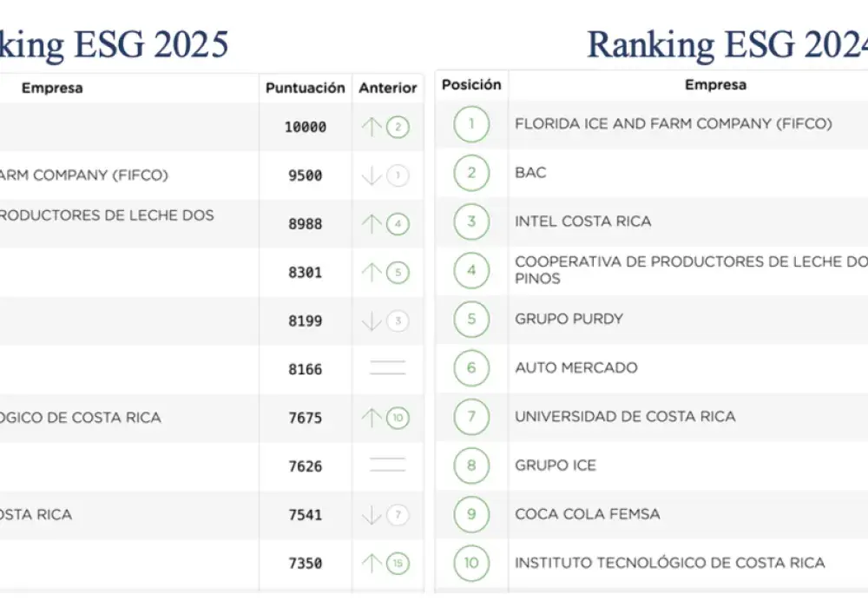Click the position 6 badge for Auto Mercado
The height and width of the screenshot is (608, 868).
(x=471, y=367)
